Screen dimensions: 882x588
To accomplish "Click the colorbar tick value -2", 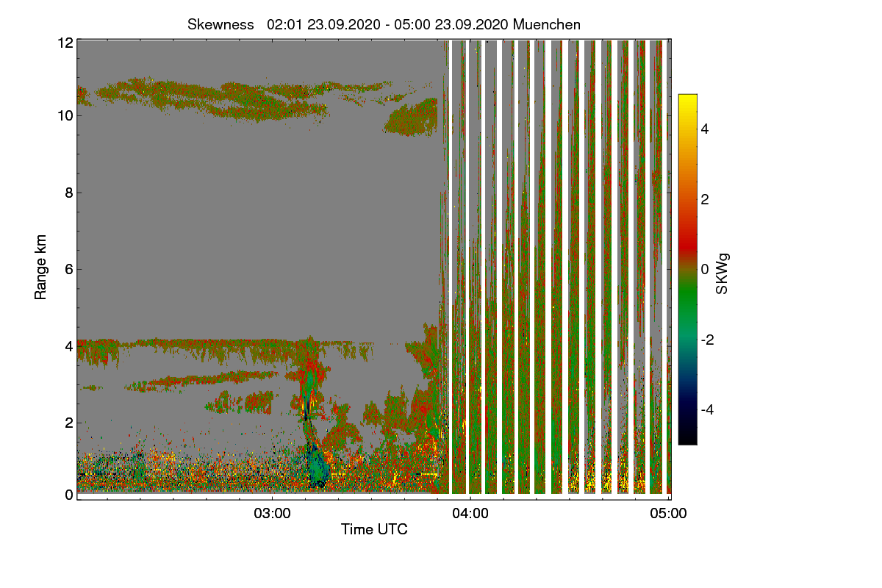I will tap(709, 340).
